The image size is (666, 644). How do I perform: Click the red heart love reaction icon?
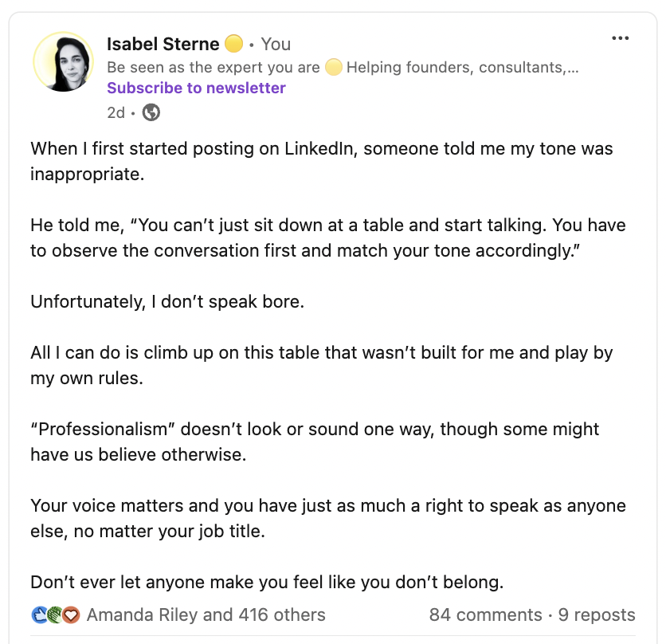tap(71, 615)
